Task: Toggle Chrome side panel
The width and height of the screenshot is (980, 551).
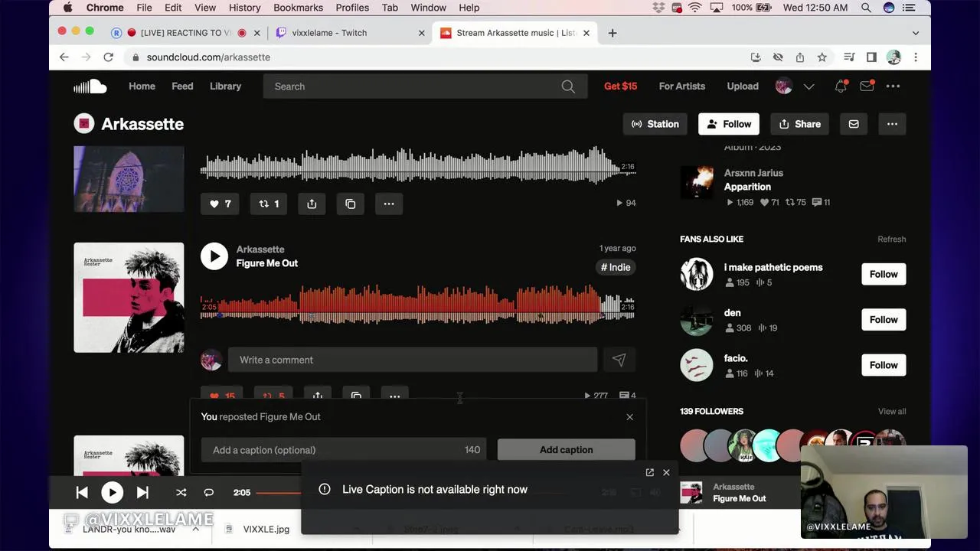Action: tap(871, 57)
